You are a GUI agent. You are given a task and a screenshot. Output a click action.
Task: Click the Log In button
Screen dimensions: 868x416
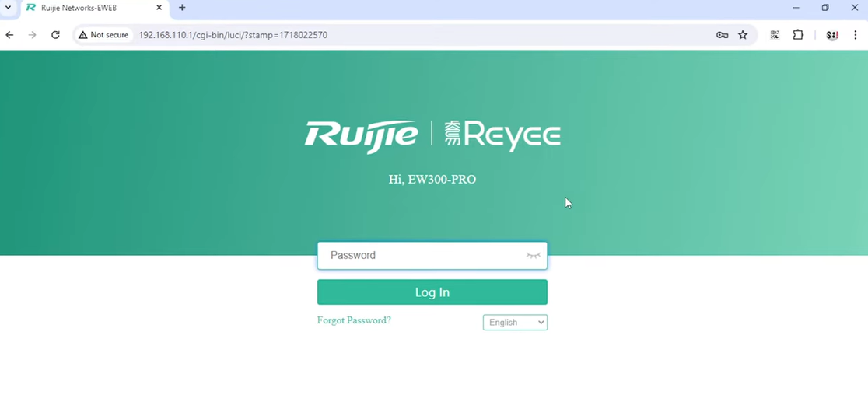pos(432,292)
